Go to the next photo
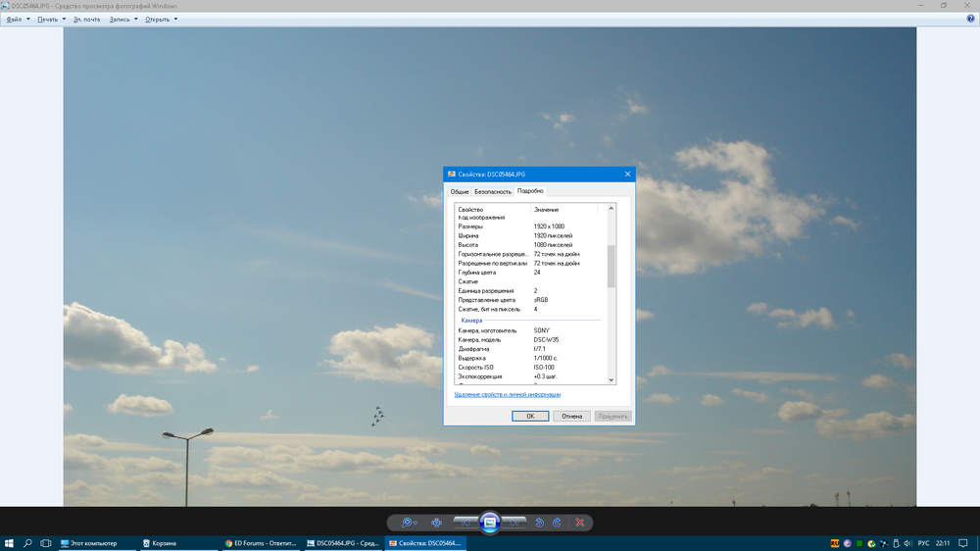 click(514, 523)
